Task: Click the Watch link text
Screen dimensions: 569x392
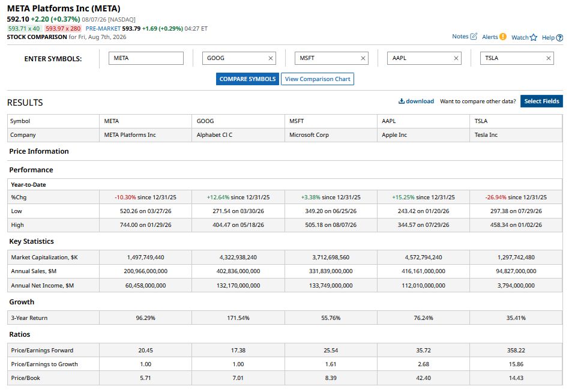Action: (x=520, y=37)
